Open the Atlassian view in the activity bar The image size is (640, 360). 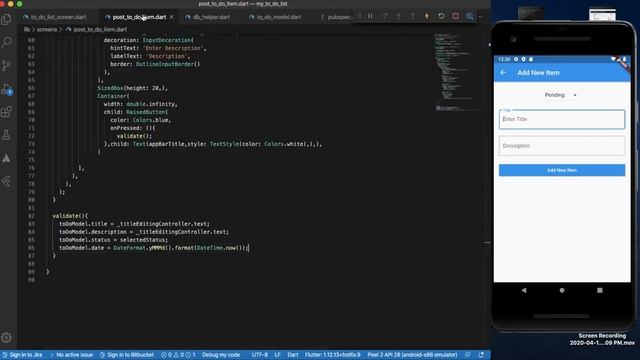(x=7, y=158)
